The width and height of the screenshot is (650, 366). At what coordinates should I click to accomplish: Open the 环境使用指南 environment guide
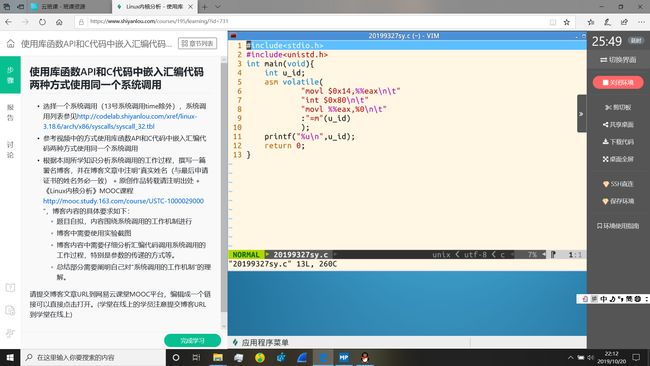pos(618,226)
